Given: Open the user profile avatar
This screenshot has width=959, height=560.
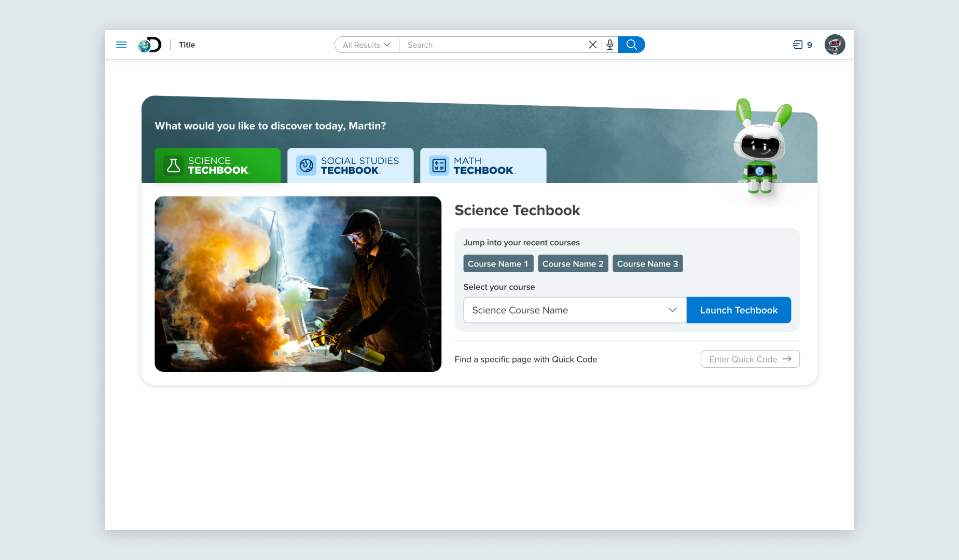Looking at the screenshot, I should (x=835, y=45).
